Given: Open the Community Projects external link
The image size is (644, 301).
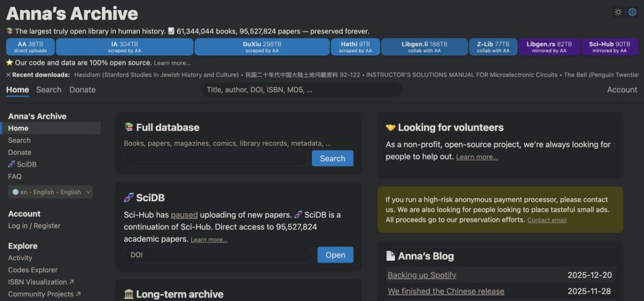Looking at the screenshot, I should (x=44, y=294).
